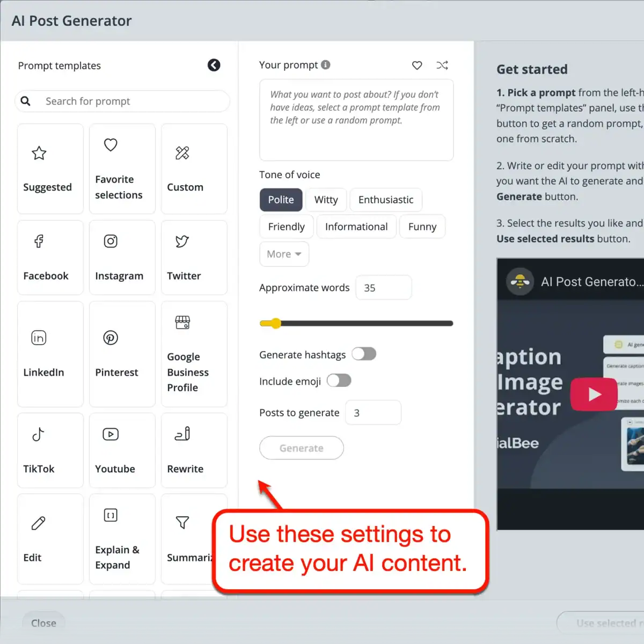Open Google Business Profile templates
The width and height of the screenshot is (644, 644).
194,354
